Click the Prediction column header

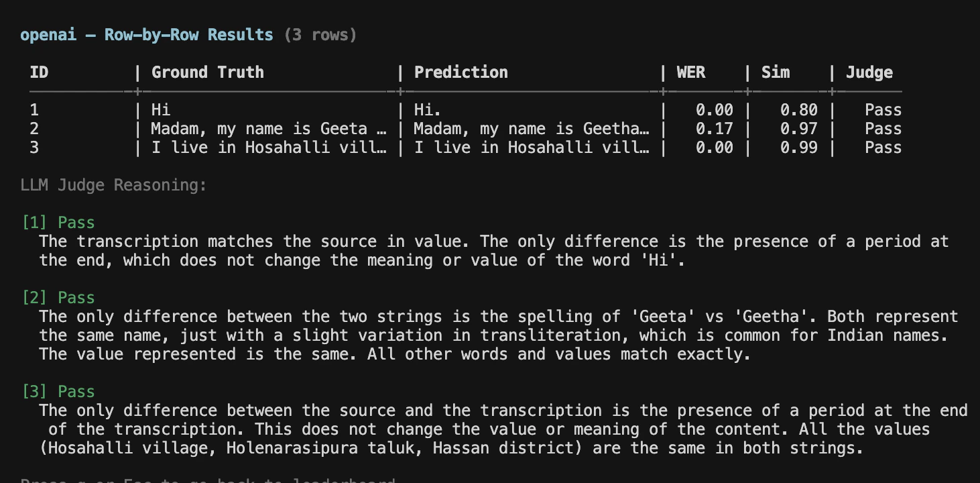461,72
